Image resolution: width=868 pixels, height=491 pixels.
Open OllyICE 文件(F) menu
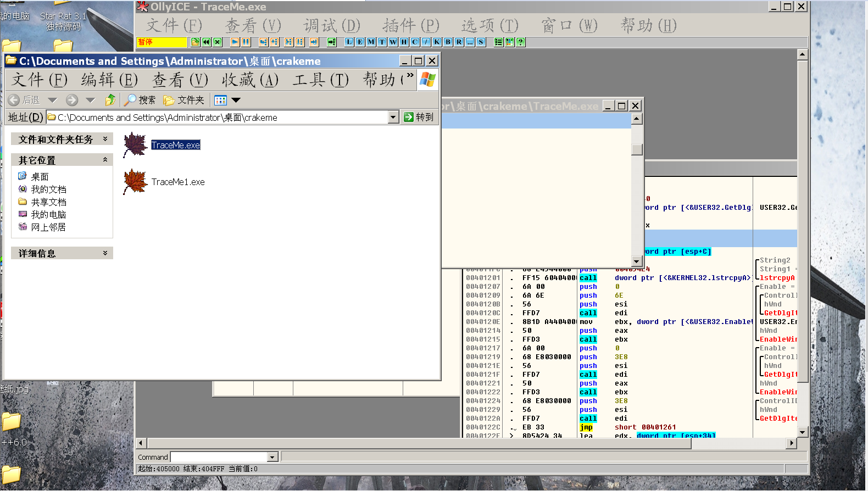(x=174, y=25)
